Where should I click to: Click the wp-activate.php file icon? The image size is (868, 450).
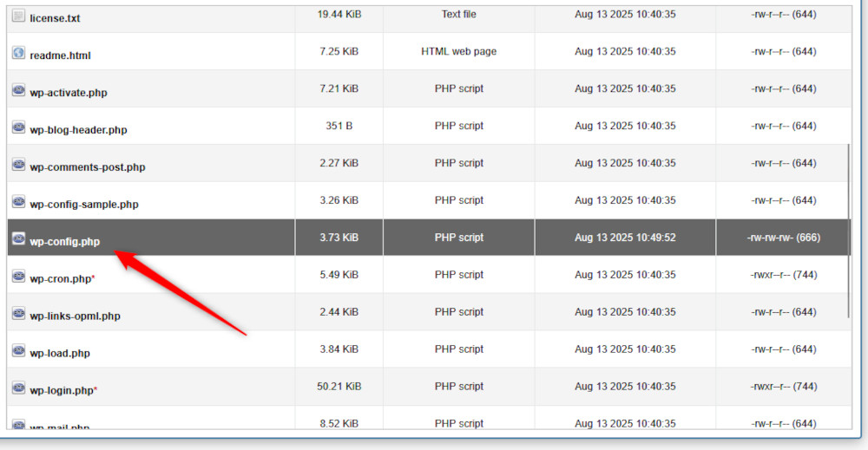tap(18, 90)
